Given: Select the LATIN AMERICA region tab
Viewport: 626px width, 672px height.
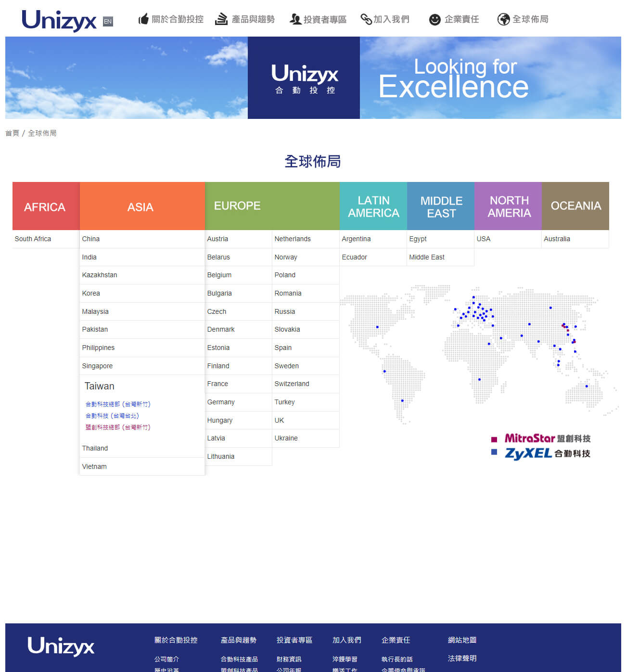Looking at the screenshot, I should [373, 206].
